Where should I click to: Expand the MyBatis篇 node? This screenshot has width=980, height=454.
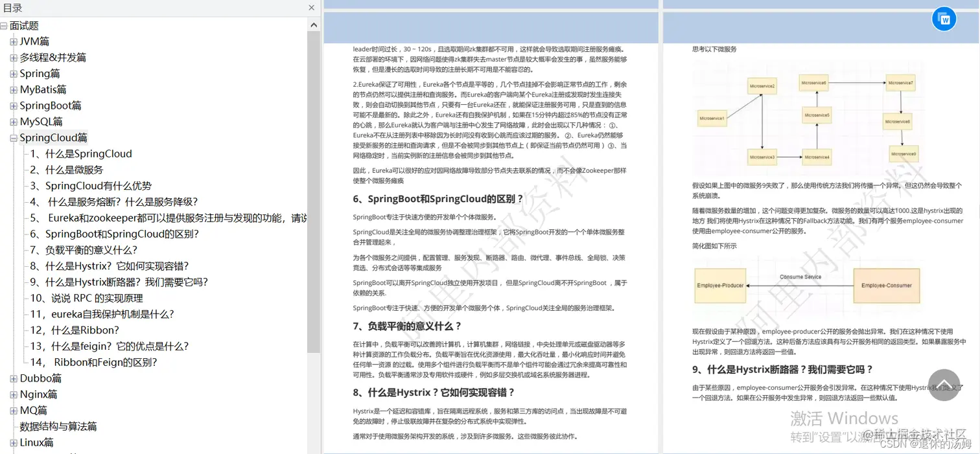point(14,90)
